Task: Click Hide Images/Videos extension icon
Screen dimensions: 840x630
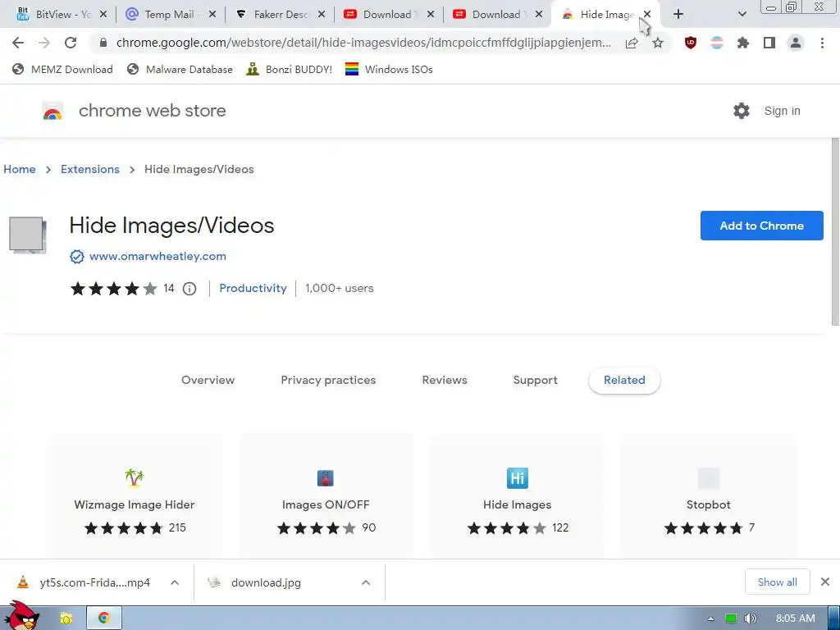Action: click(x=27, y=235)
